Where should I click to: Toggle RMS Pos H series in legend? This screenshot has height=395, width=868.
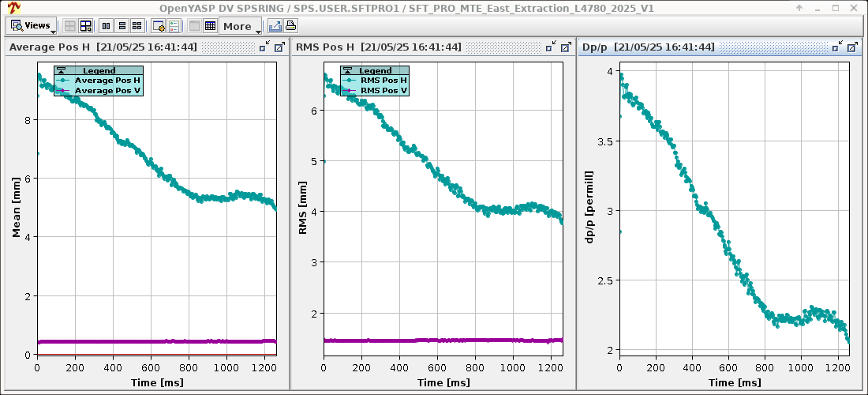383,80
